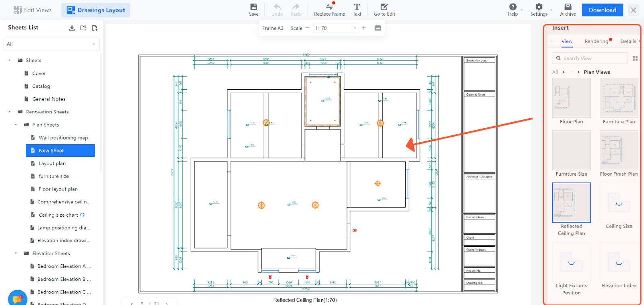The height and width of the screenshot is (305, 644).
Task: Click the download icon in Sheets List header
Action: (72, 28)
